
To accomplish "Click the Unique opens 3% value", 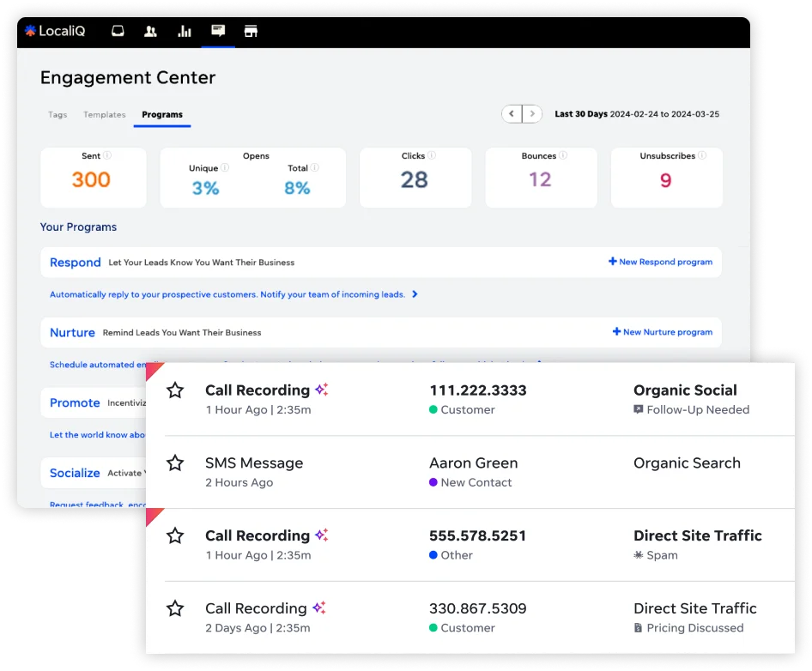I will 206,188.
